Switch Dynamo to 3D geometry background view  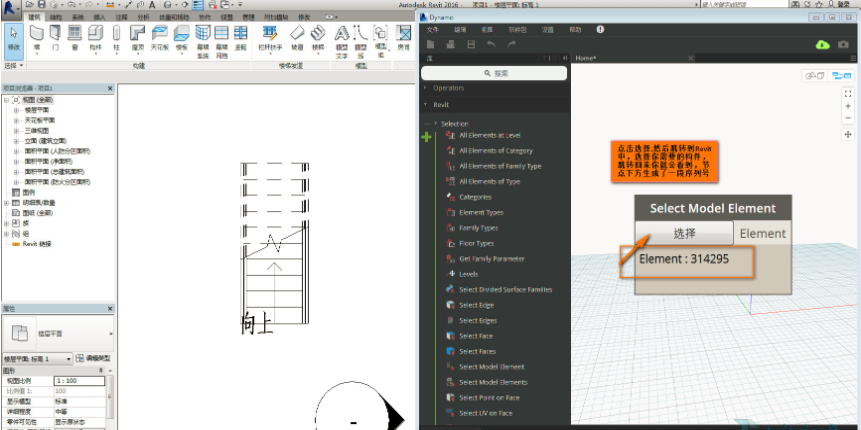814,76
